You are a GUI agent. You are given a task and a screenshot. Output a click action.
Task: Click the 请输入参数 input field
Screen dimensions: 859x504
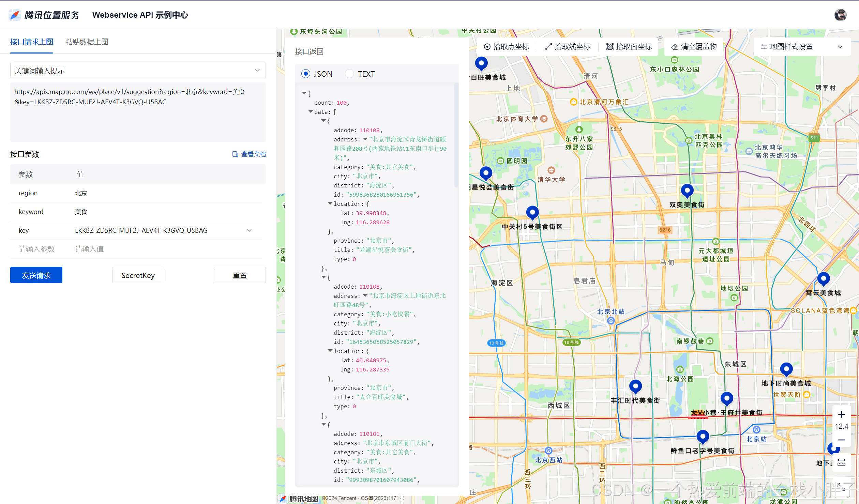[x=37, y=249]
